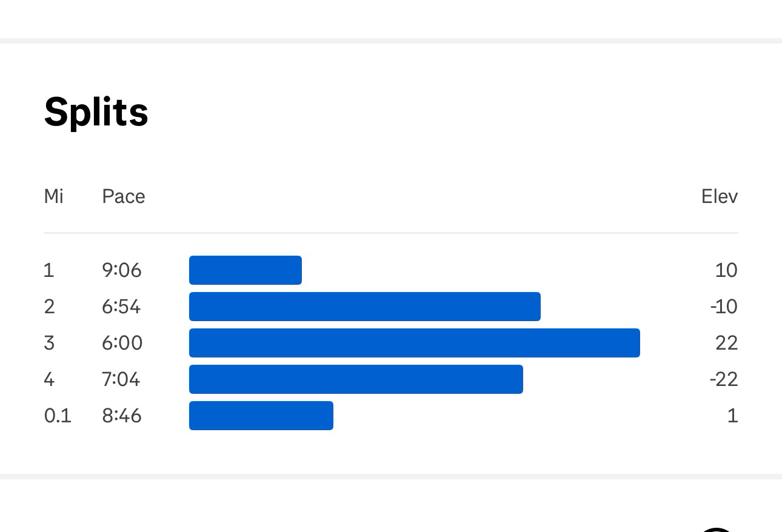Click the pace bar for the 0.1 split
This screenshot has height=532, width=782.
(x=261, y=416)
